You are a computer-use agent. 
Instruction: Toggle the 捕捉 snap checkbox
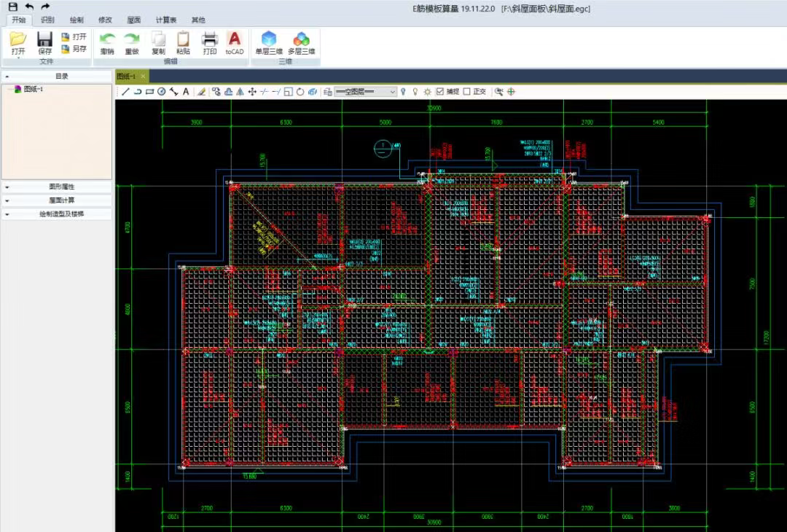coord(440,92)
